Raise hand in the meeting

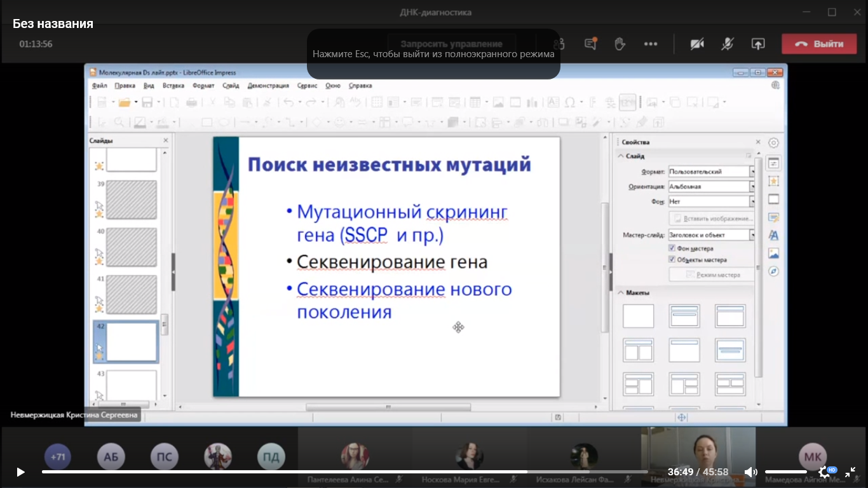pyautogui.click(x=620, y=44)
